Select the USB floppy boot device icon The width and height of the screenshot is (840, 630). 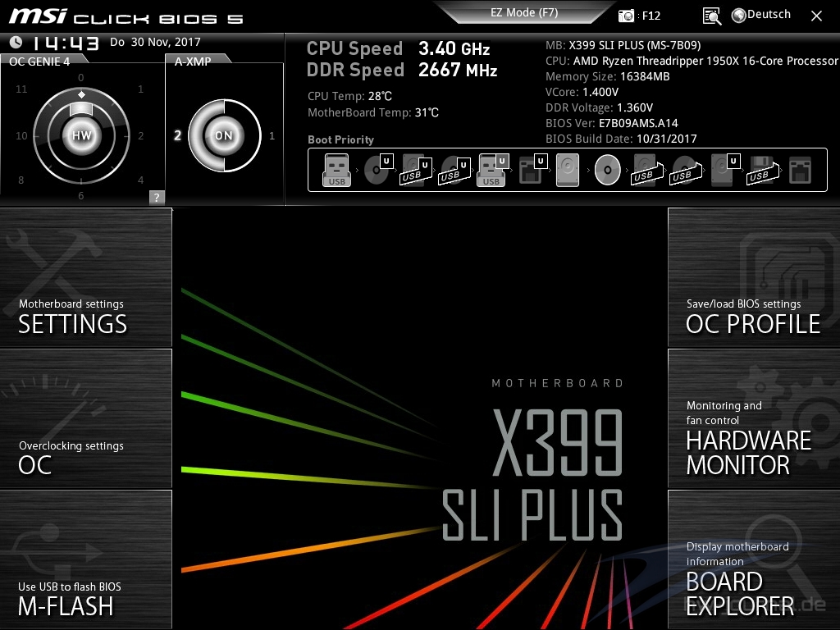pyautogui.click(x=763, y=171)
